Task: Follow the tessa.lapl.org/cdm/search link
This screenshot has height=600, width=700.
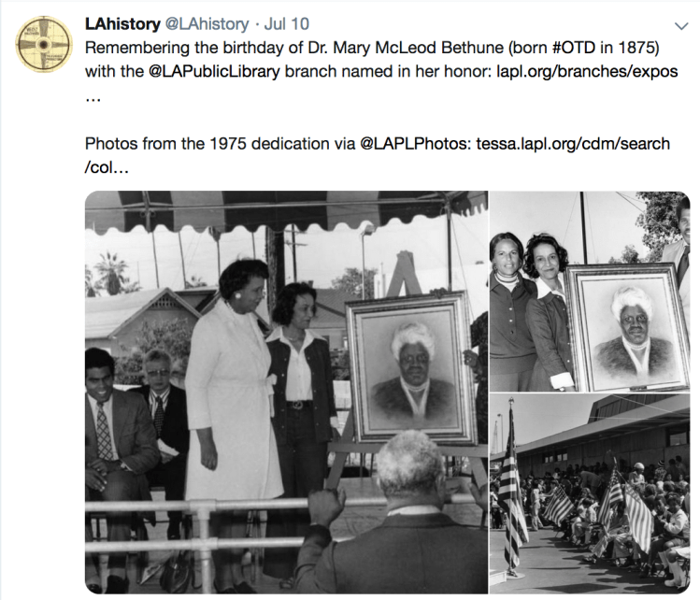Action: pyautogui.click(x=573, y=144)
